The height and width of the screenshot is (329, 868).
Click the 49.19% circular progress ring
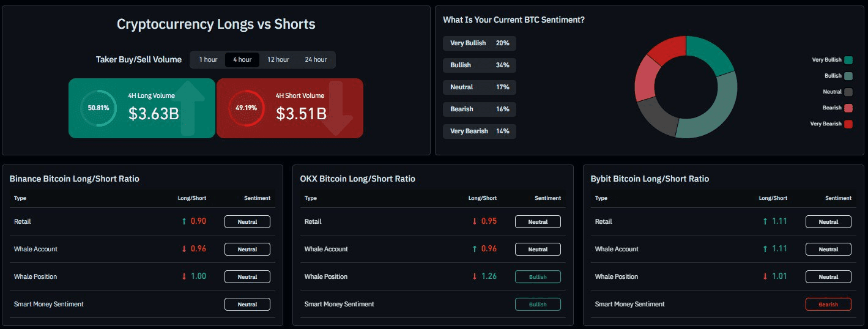[246, 108]
